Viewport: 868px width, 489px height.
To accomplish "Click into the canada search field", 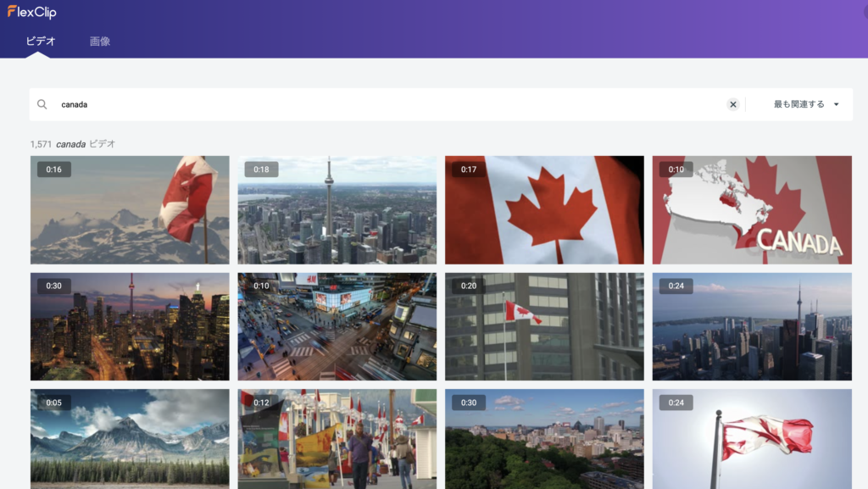I will tap(387, 104).
